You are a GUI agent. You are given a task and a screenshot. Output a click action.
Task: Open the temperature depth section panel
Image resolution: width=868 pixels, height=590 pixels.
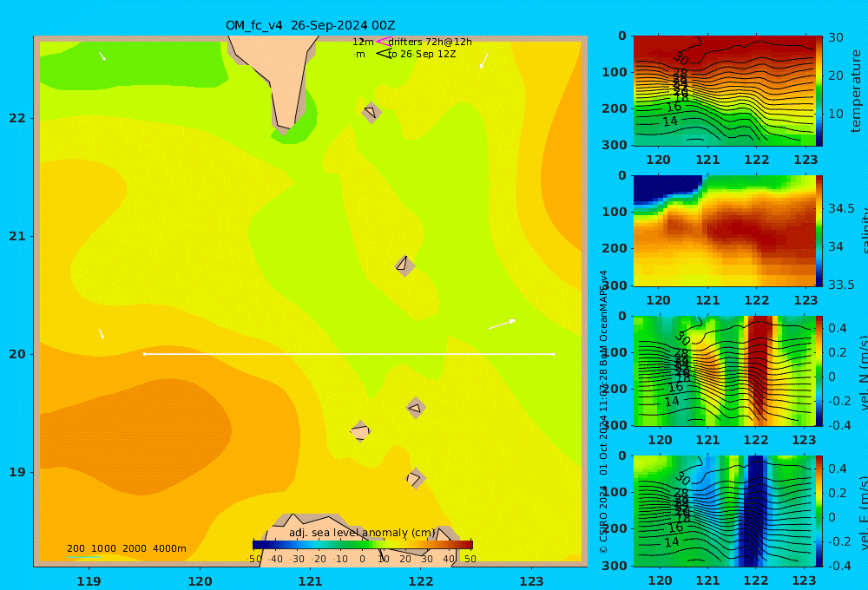(725, 91)
